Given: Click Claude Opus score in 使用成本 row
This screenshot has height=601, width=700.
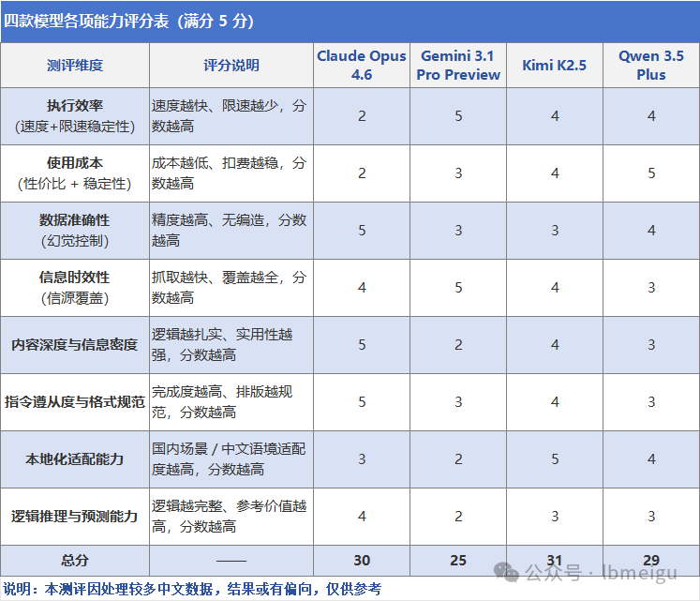Looking at the screenshot, I should pos(362,173).
